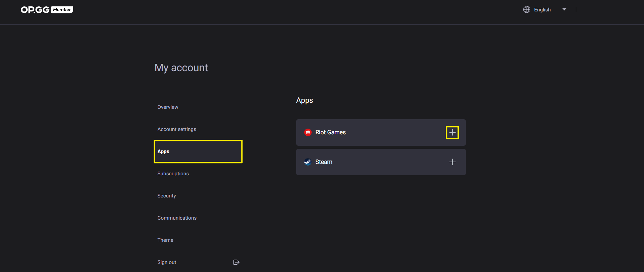The width and height of the screenshot is (644, 272).
Task: Click the Steam app label
Action: point(324,162)
